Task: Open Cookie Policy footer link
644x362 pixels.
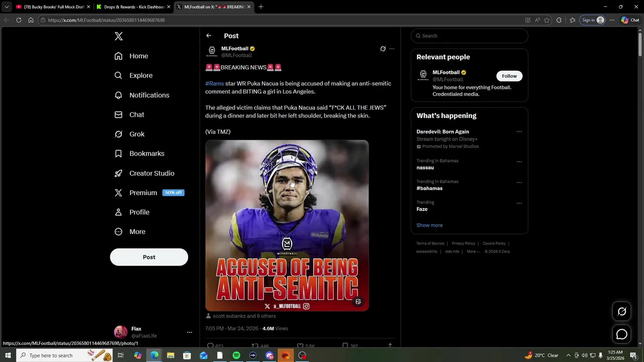Action: pos(494,243)
